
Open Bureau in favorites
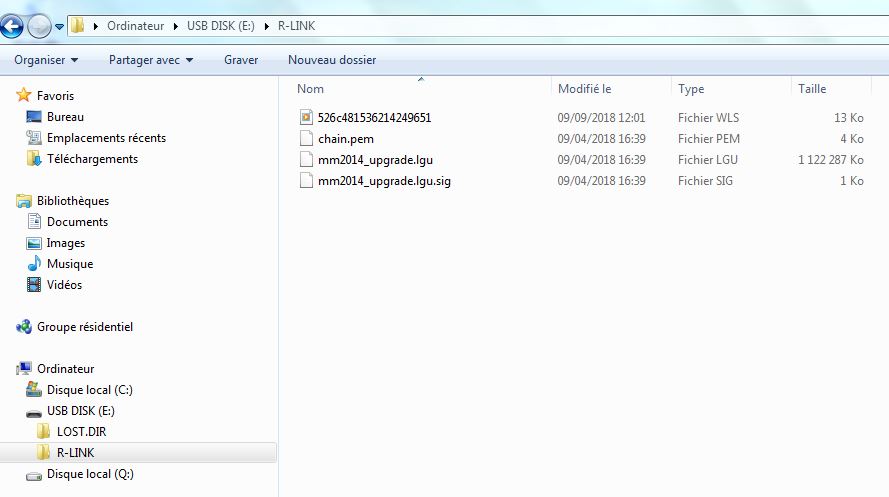(x=65, y=117)
